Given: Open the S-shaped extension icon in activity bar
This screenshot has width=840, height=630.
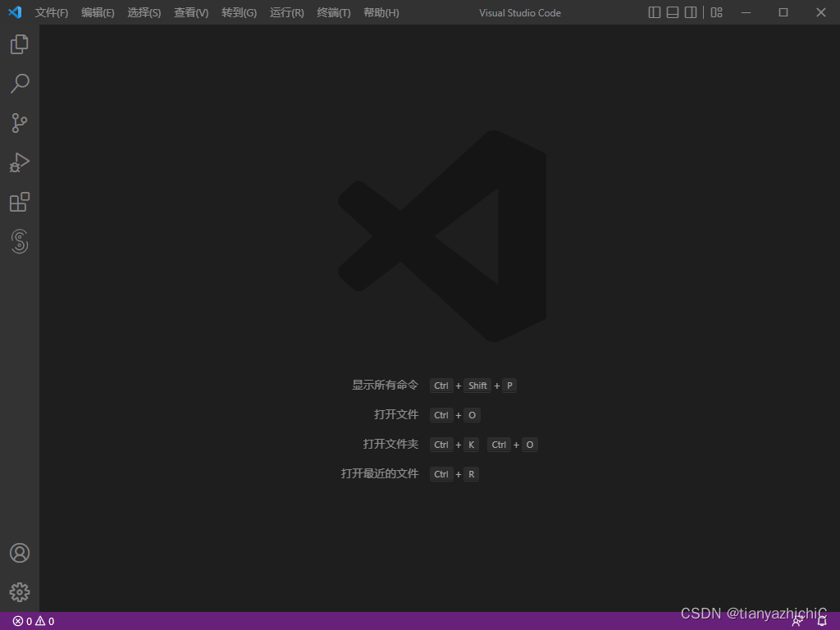Looking at the screenshot, I should pyautogui.click(x=20, y=241).
